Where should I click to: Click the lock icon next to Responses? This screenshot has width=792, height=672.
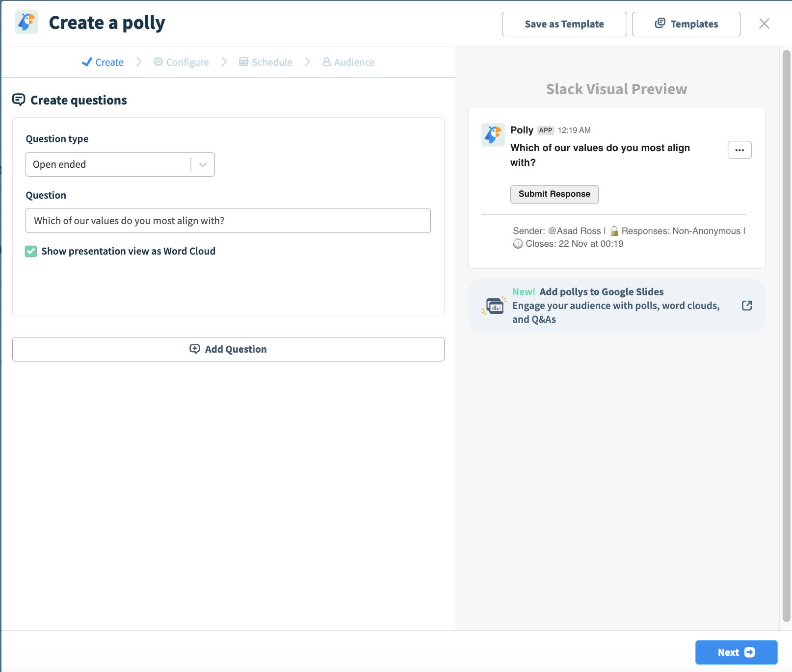pos(614,230)
